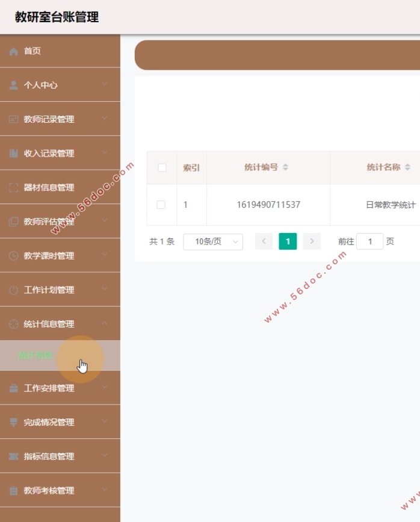Check the row 1 checkbox
Image resolution: width=420 pixels, height=522 pixels.
point(161,205)
